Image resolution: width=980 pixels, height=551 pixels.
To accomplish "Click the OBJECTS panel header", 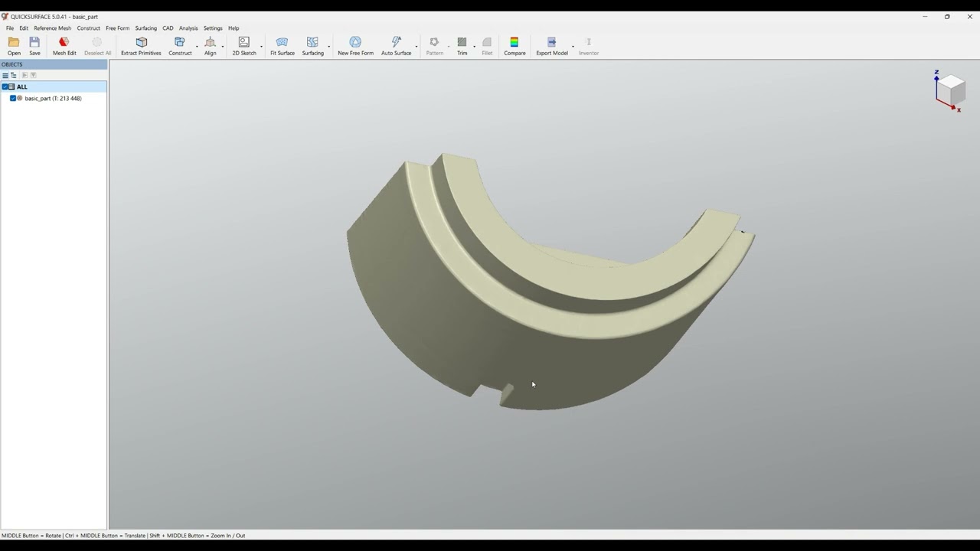I will click(54, 64).
